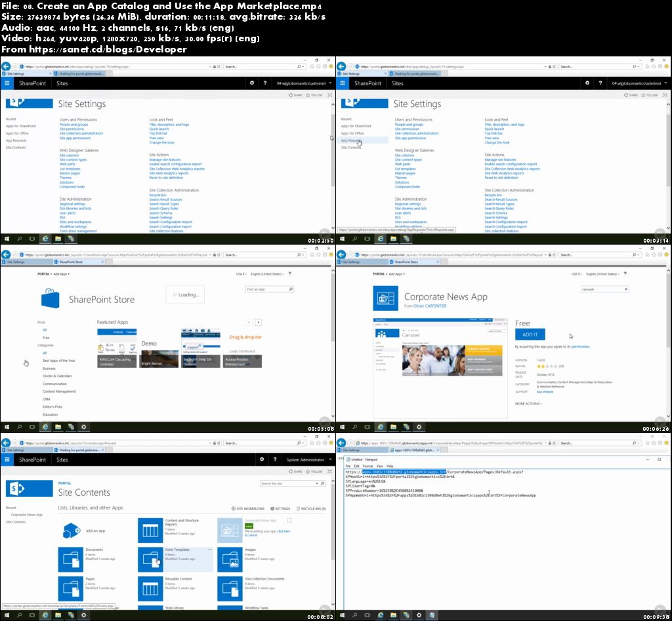Image resolution: width=672 pixels, height=621 pixels.
Task: Open the Search this site scope dropdown arrow
Action: pyautogui.click(x=317, y=483)
